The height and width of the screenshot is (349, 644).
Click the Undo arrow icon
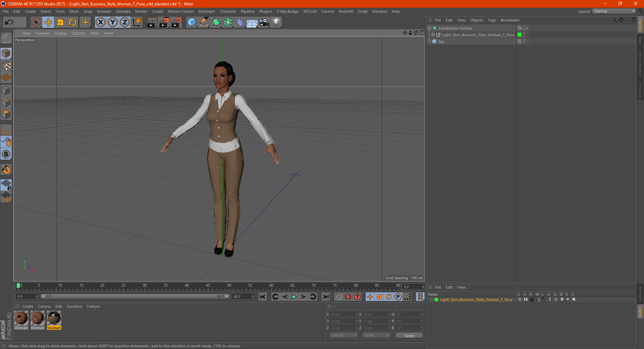(9, 22)
